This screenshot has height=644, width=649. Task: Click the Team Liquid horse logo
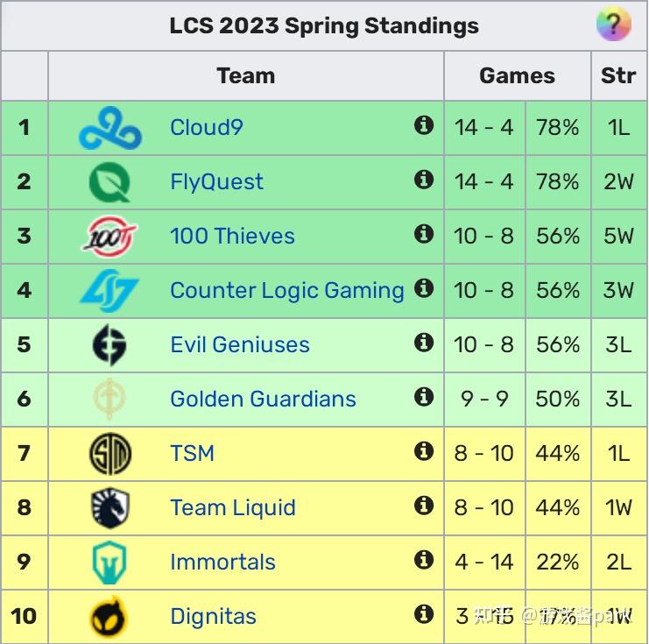pos(110,507)
